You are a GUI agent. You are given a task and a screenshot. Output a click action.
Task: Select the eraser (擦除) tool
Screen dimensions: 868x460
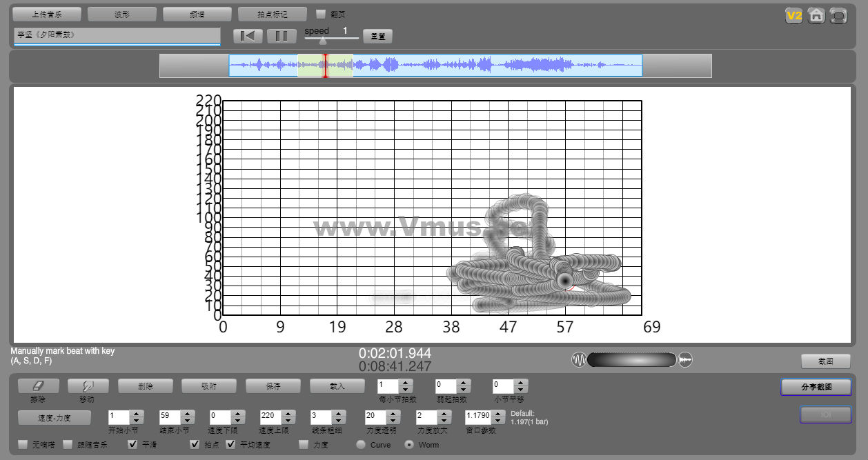[38, 386]
